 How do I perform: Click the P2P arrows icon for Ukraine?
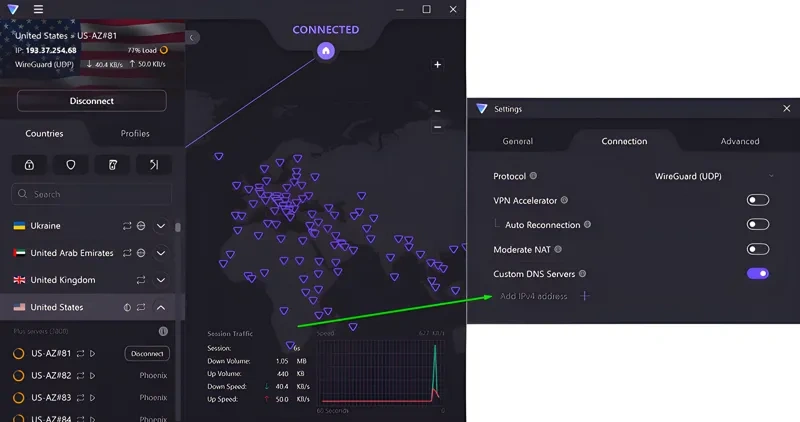(x=127, y=226)
